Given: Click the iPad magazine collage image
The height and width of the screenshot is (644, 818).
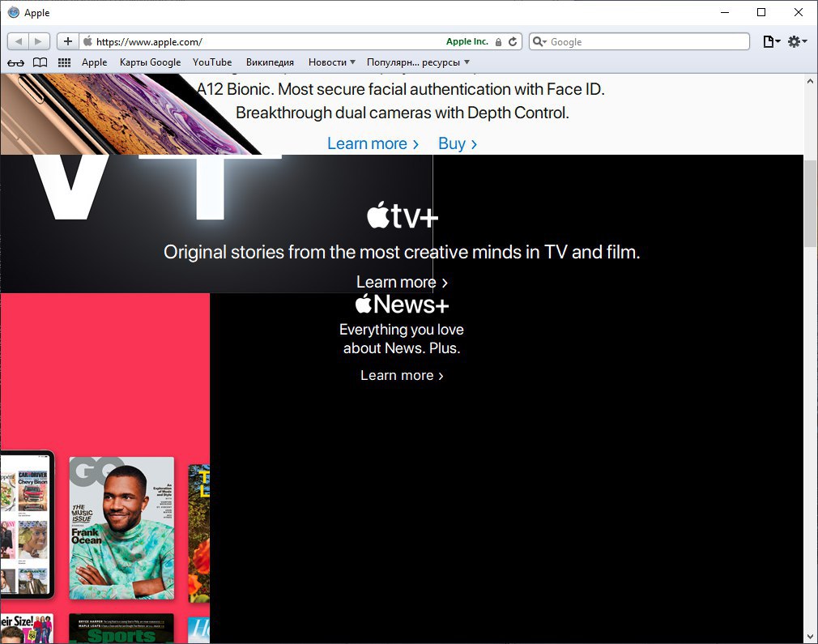Looking at the screenshot, I should (x=27, y=523).
